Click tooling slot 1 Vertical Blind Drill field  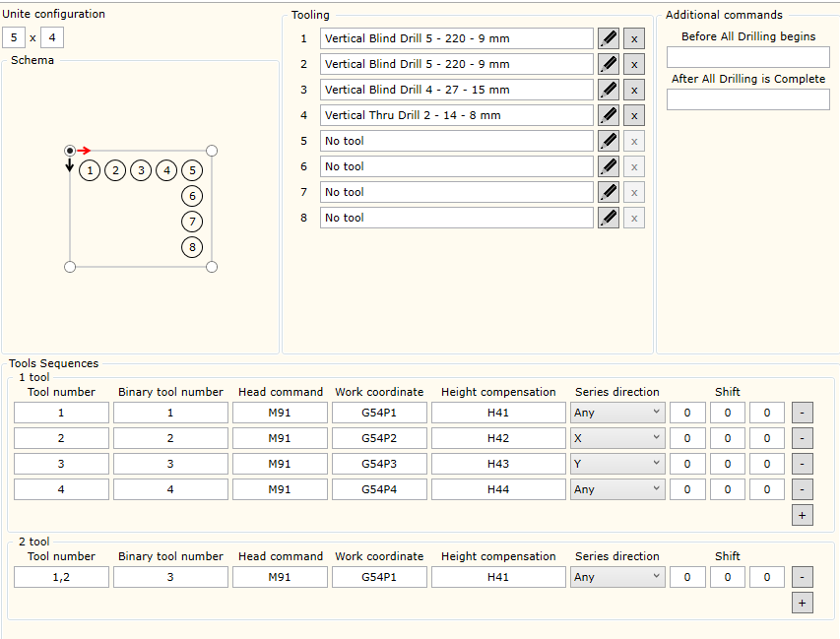[x=456, y=38]
